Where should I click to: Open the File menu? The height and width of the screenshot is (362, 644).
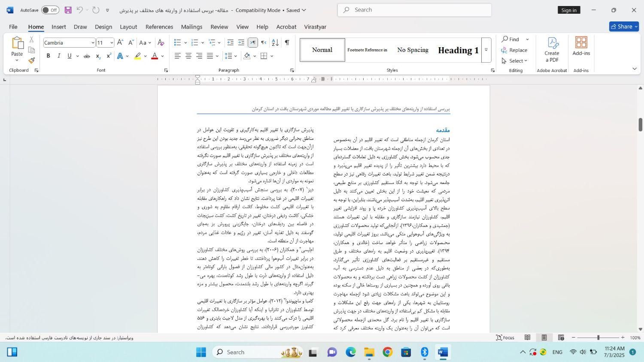[x=13, y=27]
